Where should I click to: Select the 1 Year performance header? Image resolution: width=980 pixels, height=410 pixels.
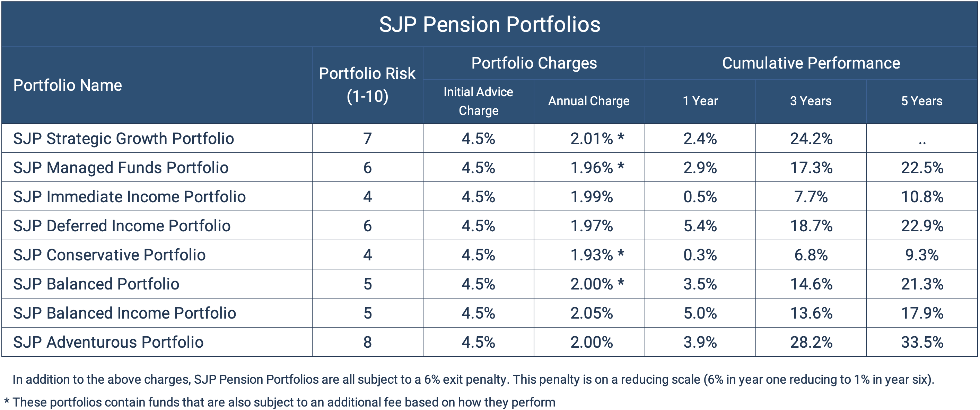[x=700, y=101]
